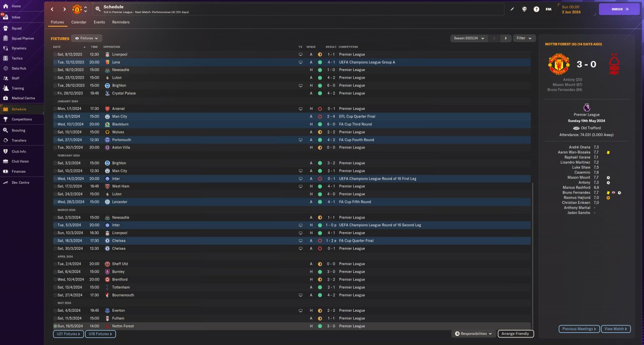Click the Manchester United crest in header

tap(77, 9)
